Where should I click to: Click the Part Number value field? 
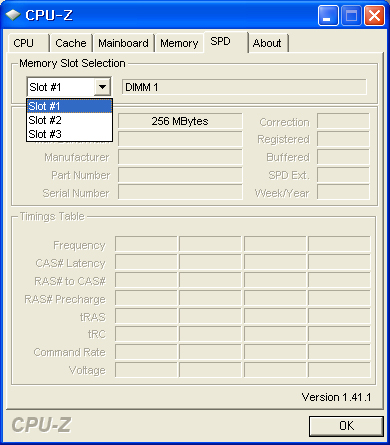pyautogui.click(x=180, y=175)
